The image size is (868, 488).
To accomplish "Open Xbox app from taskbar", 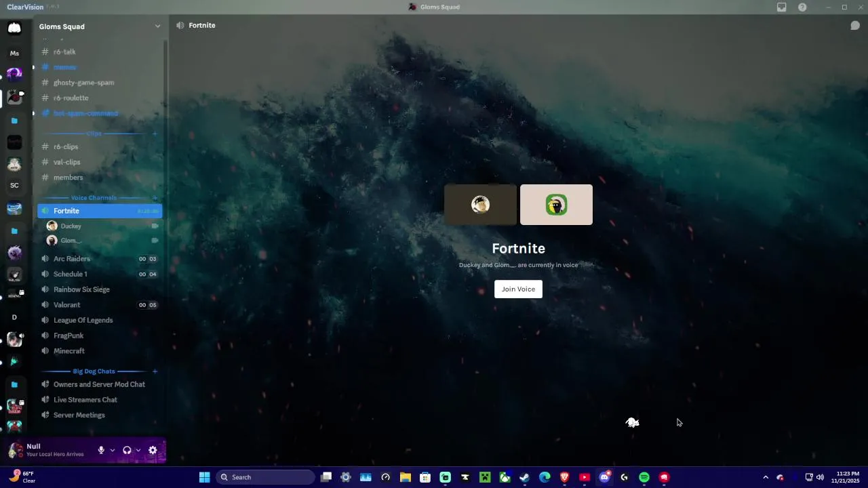I will pyautogui.click(x=505, y=477).
